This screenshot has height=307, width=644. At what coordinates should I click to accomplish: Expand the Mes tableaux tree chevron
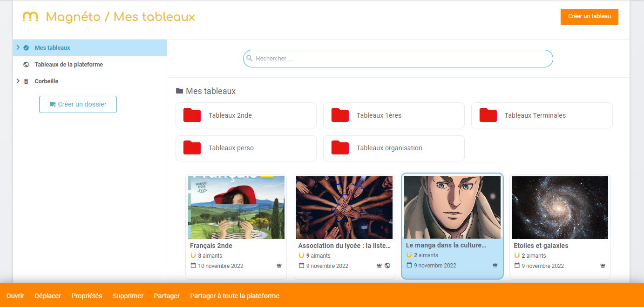(18, 47)
